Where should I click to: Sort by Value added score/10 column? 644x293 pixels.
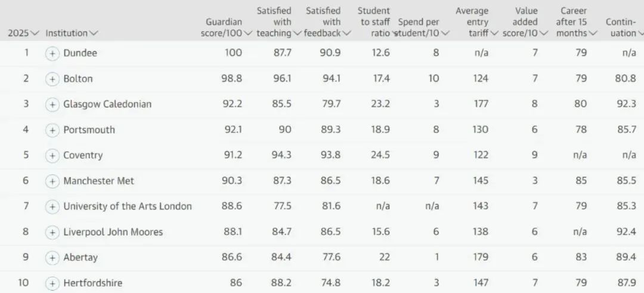click(x=525, y=22)
